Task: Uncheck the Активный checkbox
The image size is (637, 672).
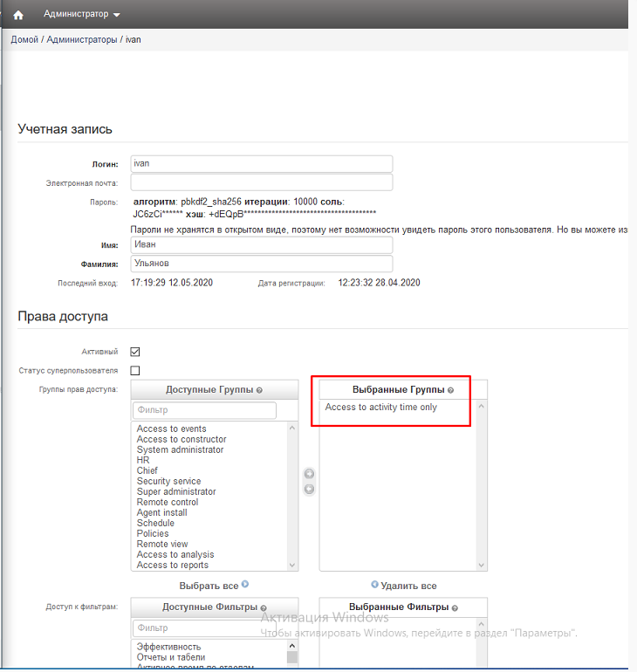Action: coord(135,352)
